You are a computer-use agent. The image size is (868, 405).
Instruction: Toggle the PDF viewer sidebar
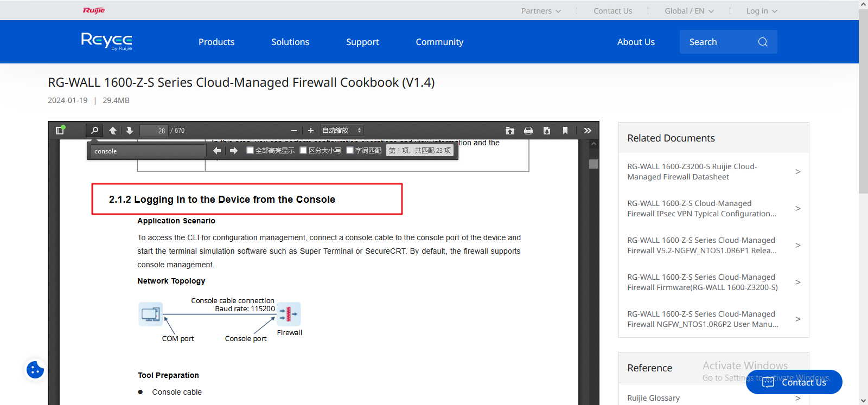click(60, 130)
